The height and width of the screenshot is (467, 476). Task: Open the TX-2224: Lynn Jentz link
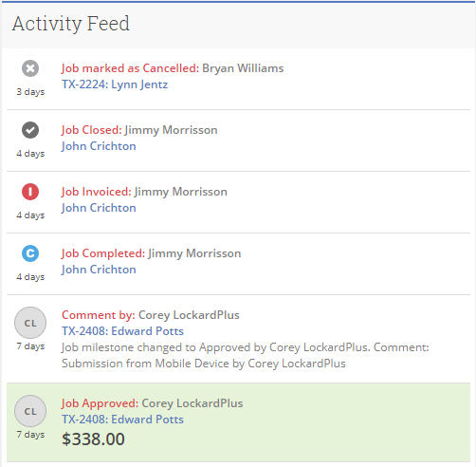pos(115,84)
